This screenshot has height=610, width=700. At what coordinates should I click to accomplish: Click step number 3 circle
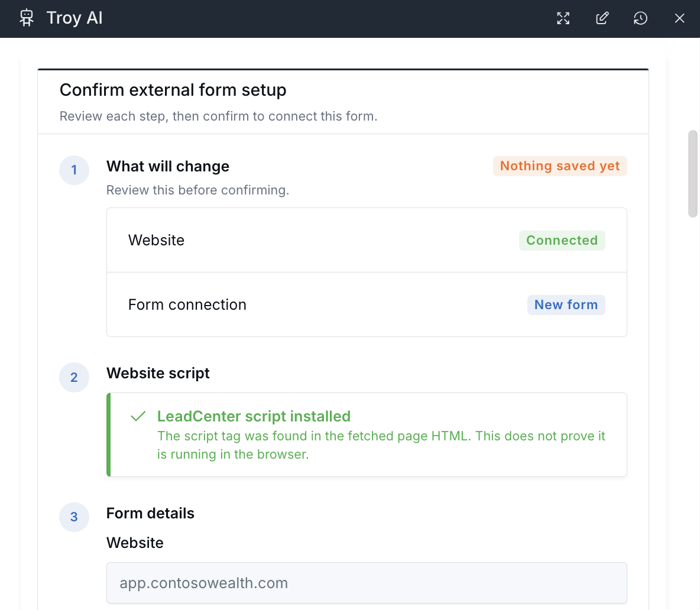coord(74,517)
